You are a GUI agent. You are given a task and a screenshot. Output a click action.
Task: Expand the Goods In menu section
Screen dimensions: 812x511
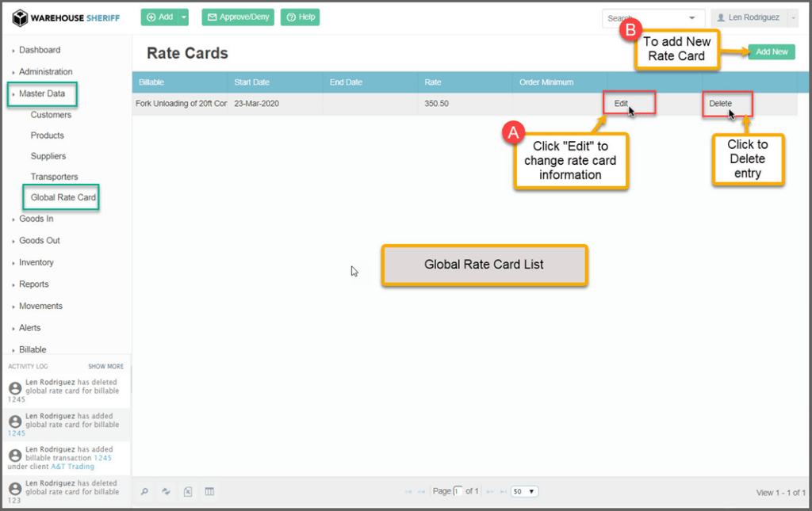point(36,219)
